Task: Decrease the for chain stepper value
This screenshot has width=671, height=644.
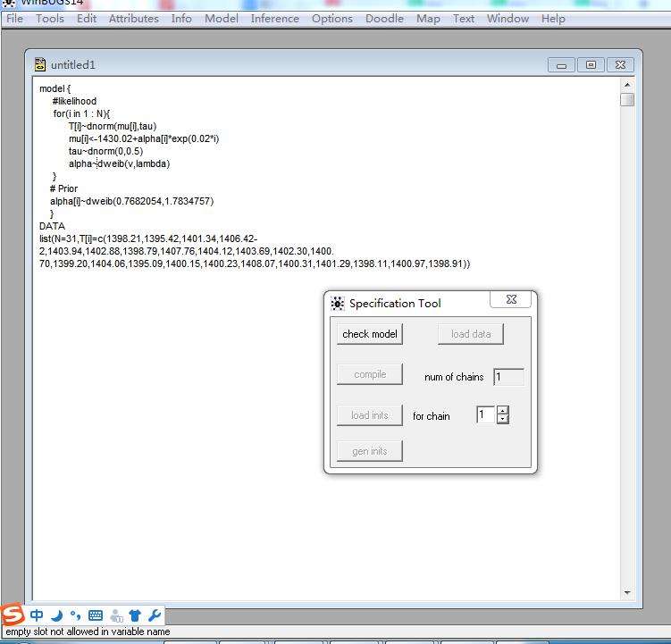Action: click(x=503, y=419)
